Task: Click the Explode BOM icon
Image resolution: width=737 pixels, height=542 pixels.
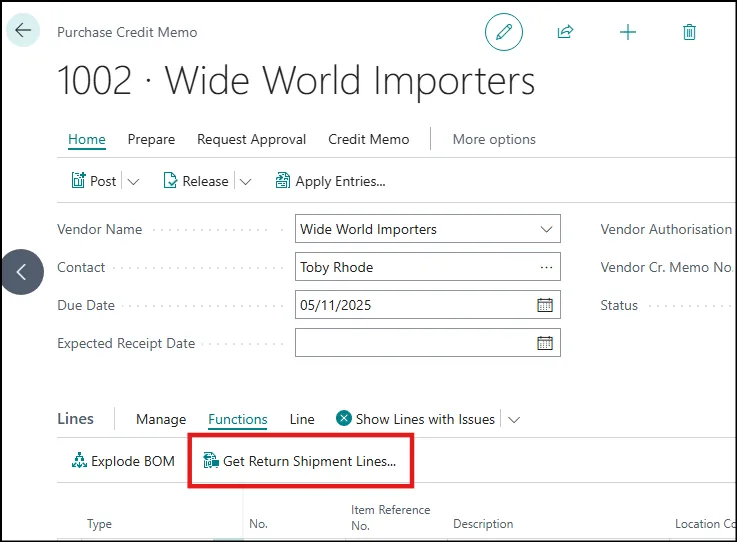Action: [x=79, y=461]
